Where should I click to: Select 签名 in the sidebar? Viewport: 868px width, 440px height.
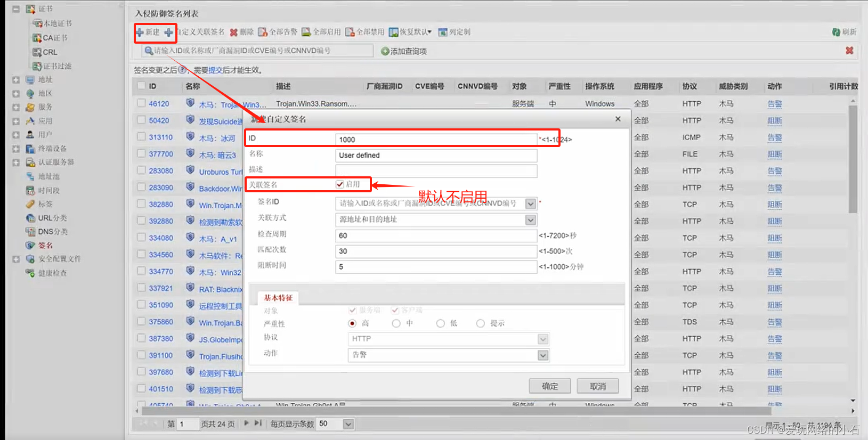tap(39, 246)
